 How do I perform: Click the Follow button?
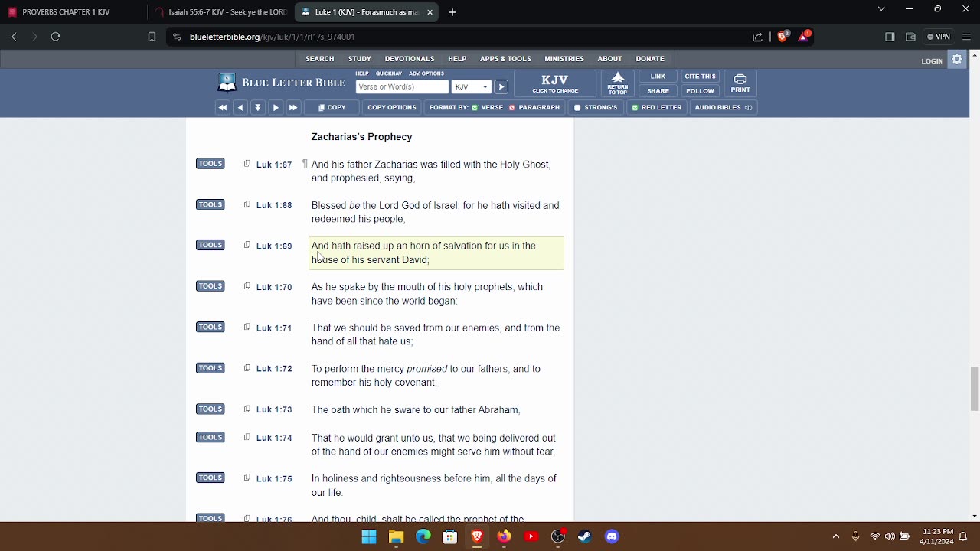click(x=701, y=91)
